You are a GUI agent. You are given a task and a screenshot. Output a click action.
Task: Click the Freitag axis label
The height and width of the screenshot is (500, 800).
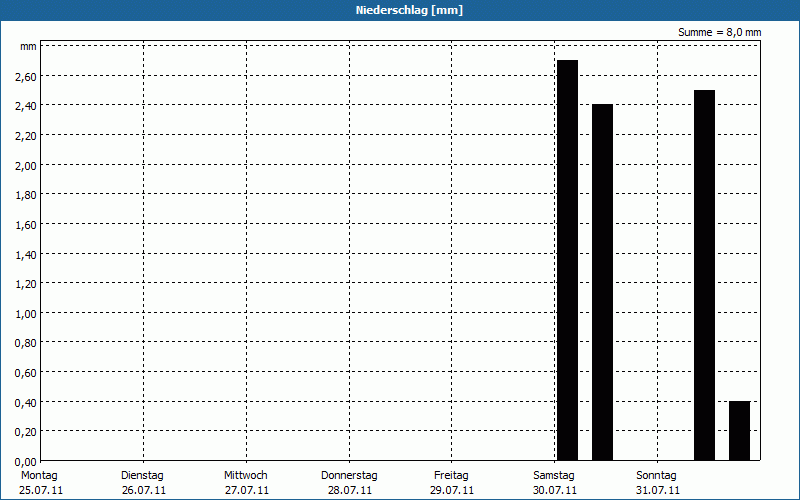451,476
